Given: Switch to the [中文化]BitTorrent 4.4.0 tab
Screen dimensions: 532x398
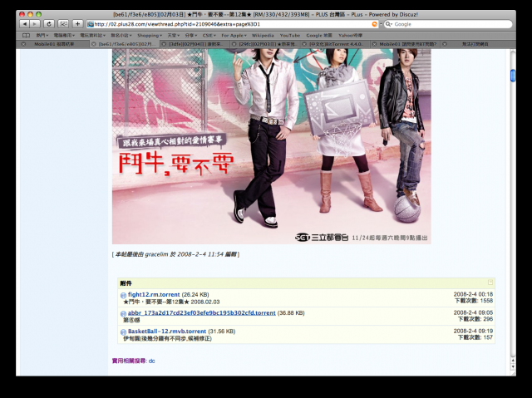Looking at the screenshot, I should click(336, 44).
